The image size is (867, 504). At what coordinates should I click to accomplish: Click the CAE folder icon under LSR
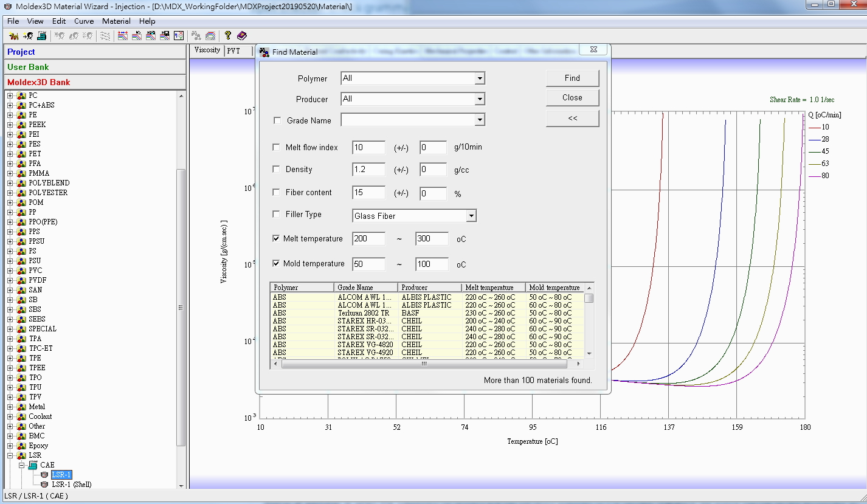(x=33, y=465)
